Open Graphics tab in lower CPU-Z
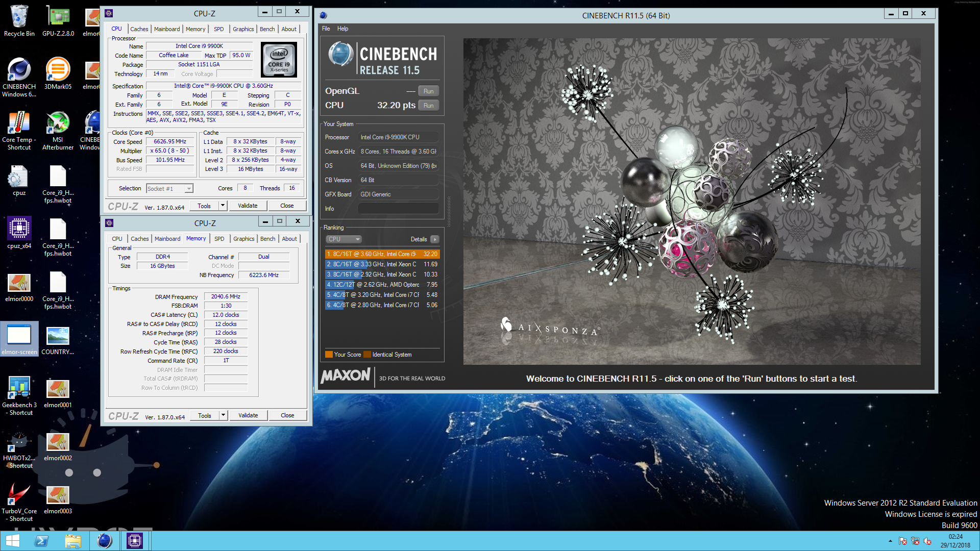980x551 pixels. click(243, 239)
